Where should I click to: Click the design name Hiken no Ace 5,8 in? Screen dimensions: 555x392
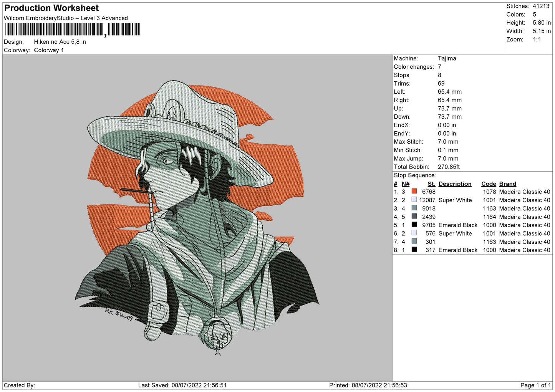(x=60, y=42)
